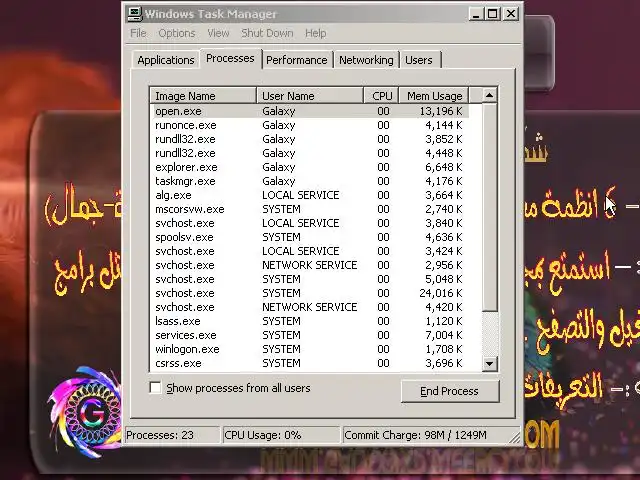640x480 pixels.
Task: Switch to the Performance tab
Action: point(297,60)
